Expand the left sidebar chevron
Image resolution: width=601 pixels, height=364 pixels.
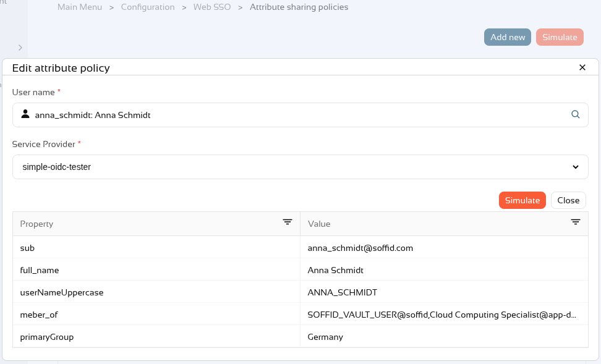point(20,48)
